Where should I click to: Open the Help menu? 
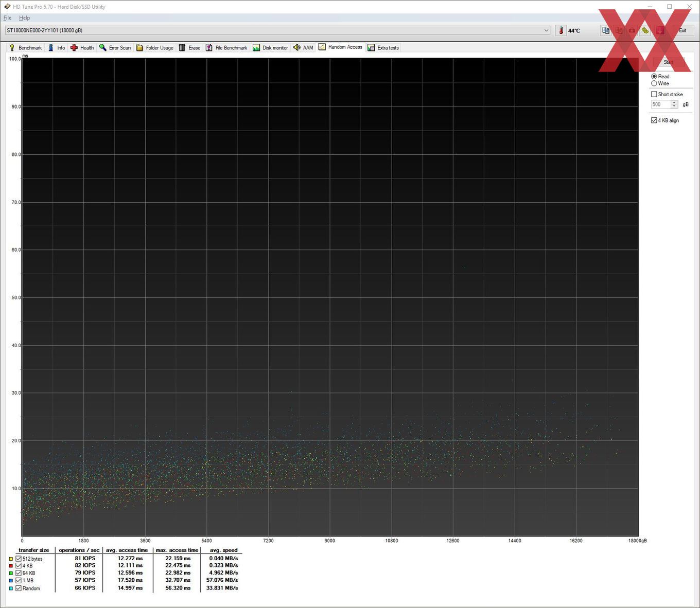pos(25,17)
